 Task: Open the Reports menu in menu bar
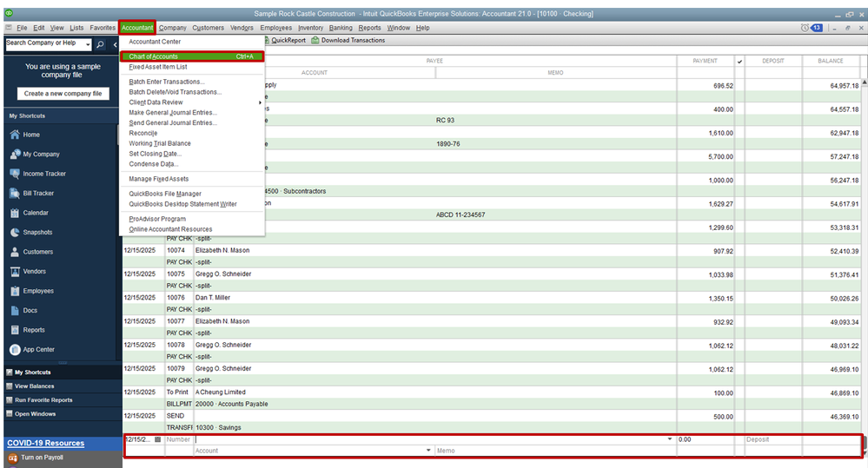pyautogui.click(x=369, y=28)
